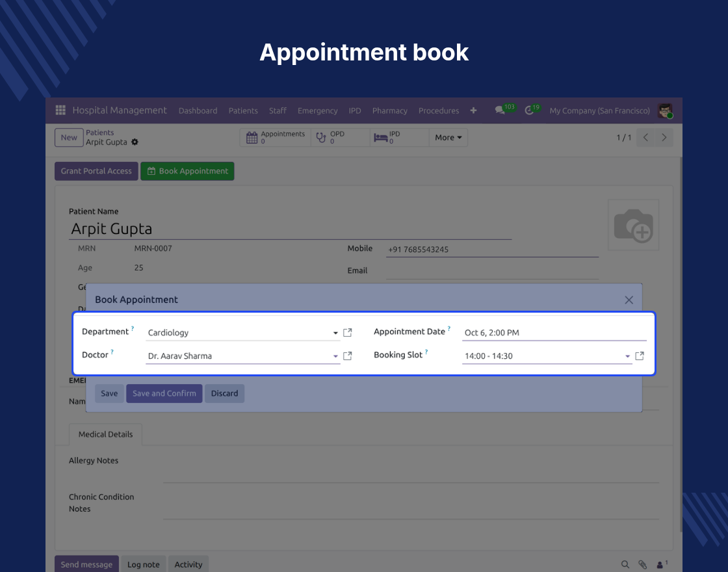Show help tooltip for Department
Screen dimensions: 728x572
point(133,328)
